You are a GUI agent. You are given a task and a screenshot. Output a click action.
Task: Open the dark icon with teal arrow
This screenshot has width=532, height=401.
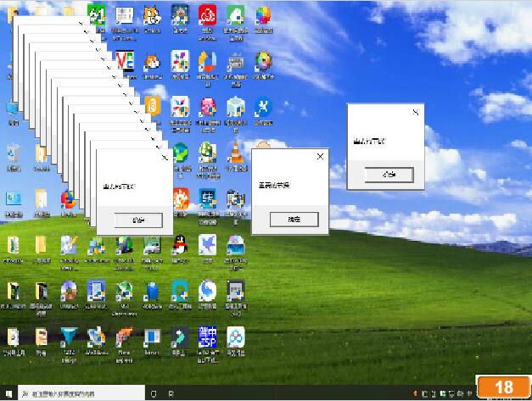180,337
